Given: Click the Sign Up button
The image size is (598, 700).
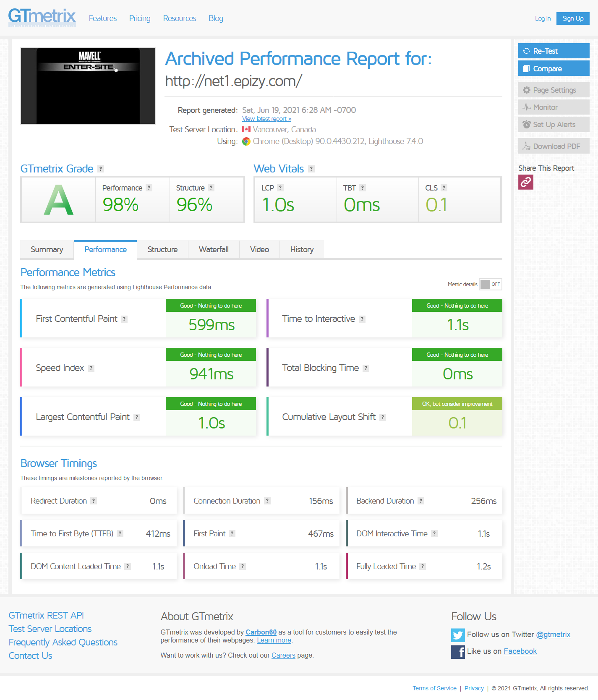Looking at the screenshot, I should pyautogui.click(x=573, y=18).
